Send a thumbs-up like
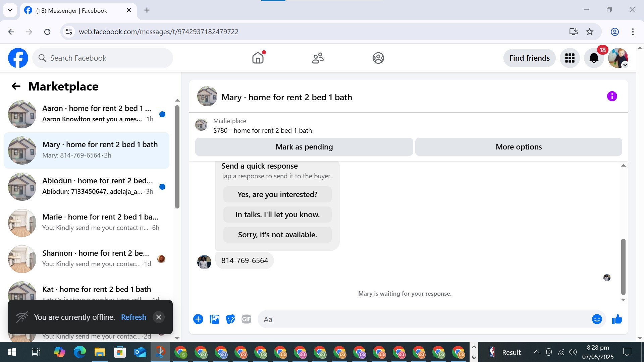The height and width of the screenshot is (362, 644). click(617, 319)
